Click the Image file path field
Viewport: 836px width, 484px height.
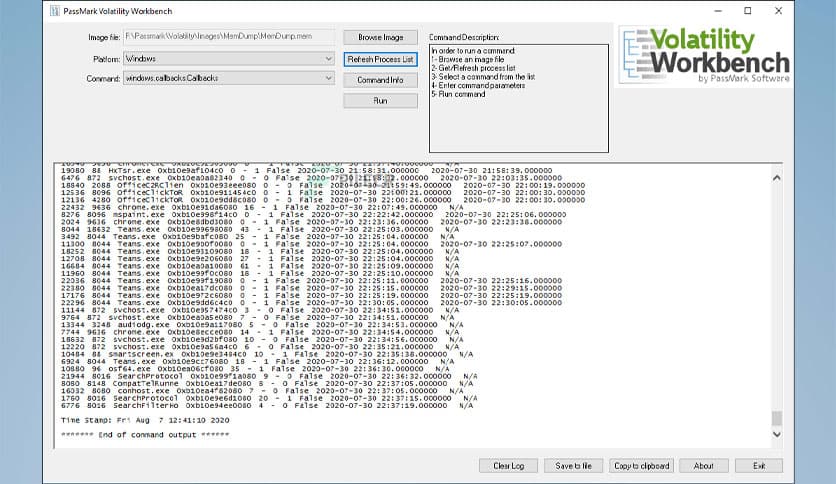(229, 36)
